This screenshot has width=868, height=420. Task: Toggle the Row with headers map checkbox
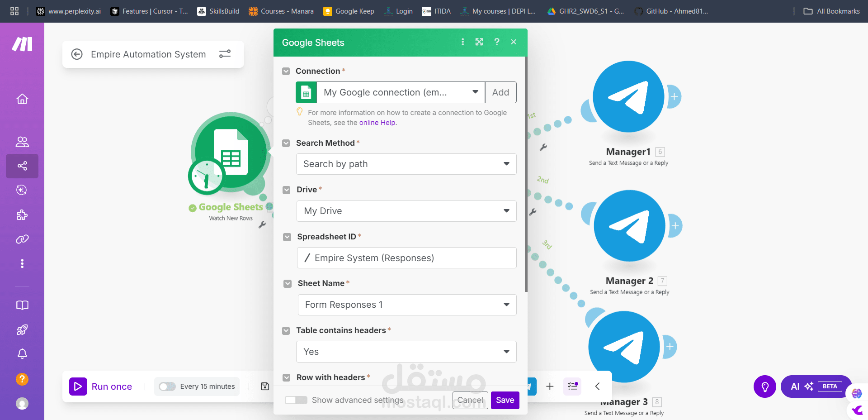click(x=286, y=377)
